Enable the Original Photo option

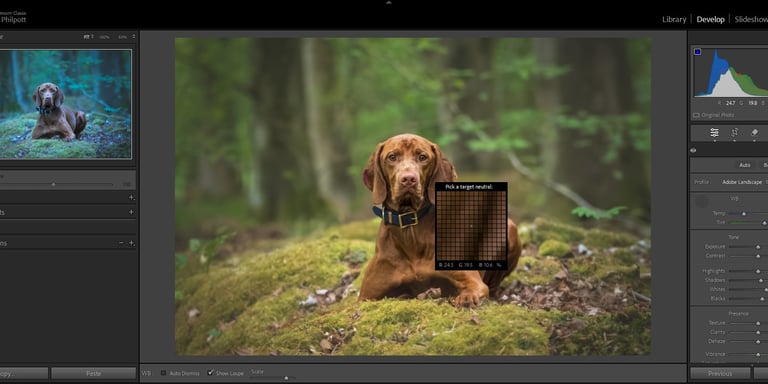tap(714, 115)
